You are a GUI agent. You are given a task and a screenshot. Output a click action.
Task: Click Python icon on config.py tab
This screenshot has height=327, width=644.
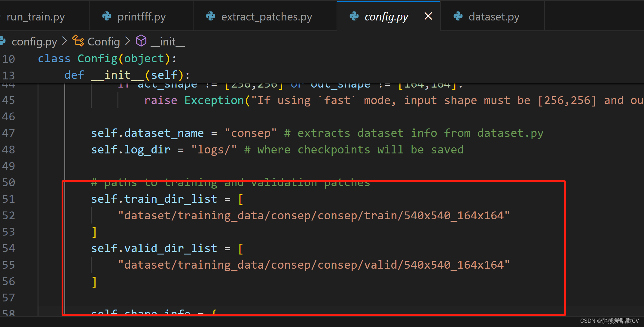point(354,16)
